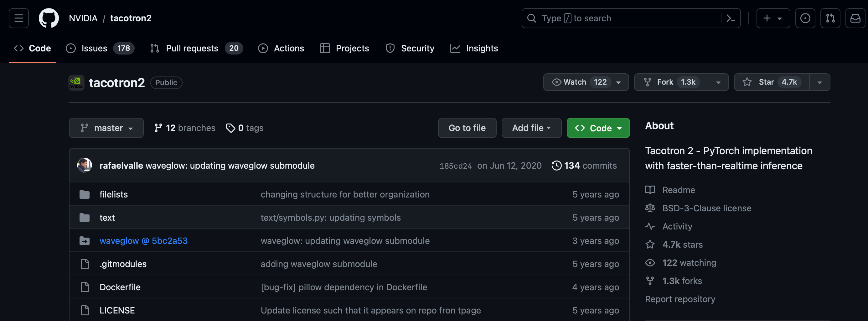Click the LICENSE file icon
The width and height of the screenshot is (868, 321).
85,310
